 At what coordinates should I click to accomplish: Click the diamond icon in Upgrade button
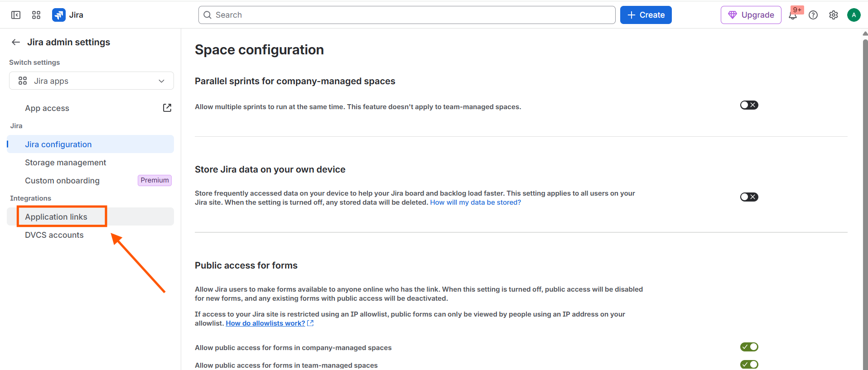pyautogui.click(x=732, y=15)
